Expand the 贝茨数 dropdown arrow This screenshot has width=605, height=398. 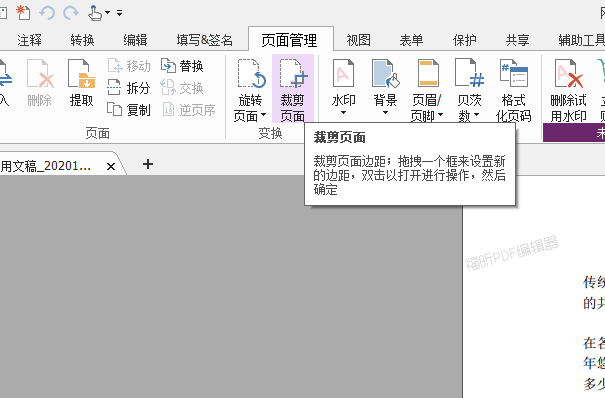(477, 115)
